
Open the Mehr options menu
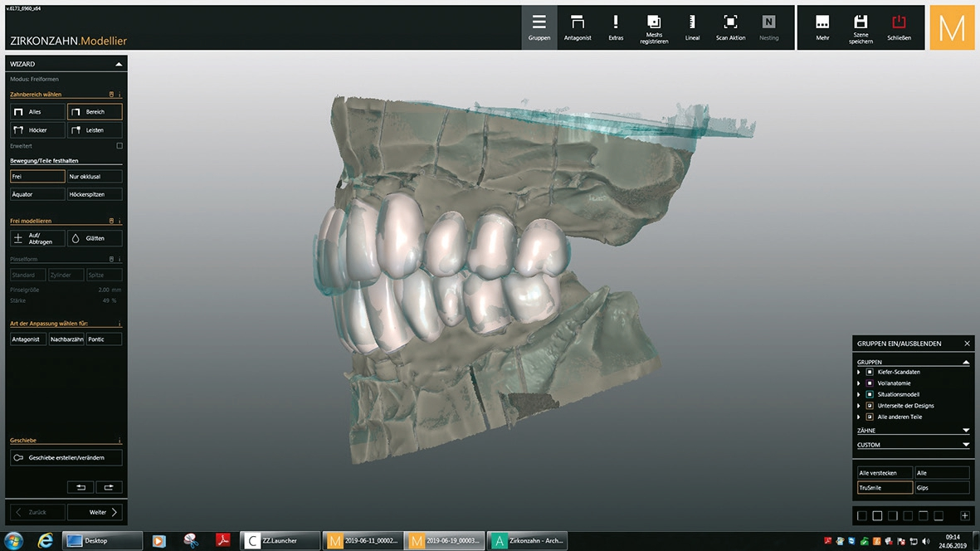[x=822, y=27]
